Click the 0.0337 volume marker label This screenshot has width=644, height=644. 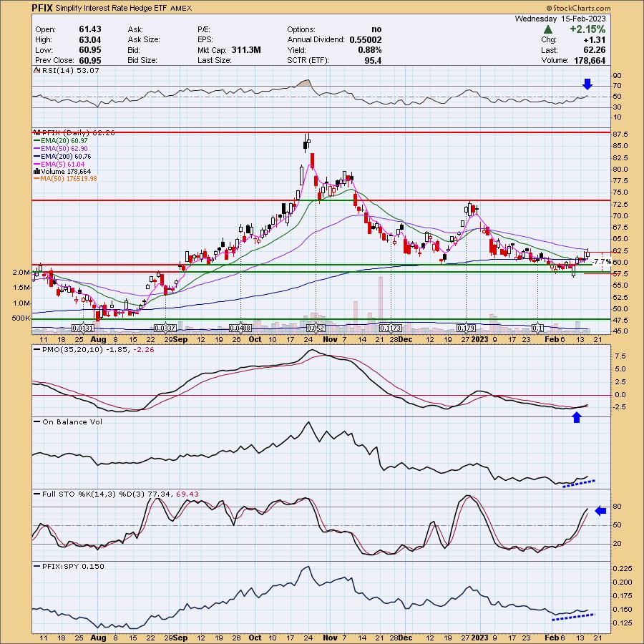pyautogui.click(x=165, y=328)
